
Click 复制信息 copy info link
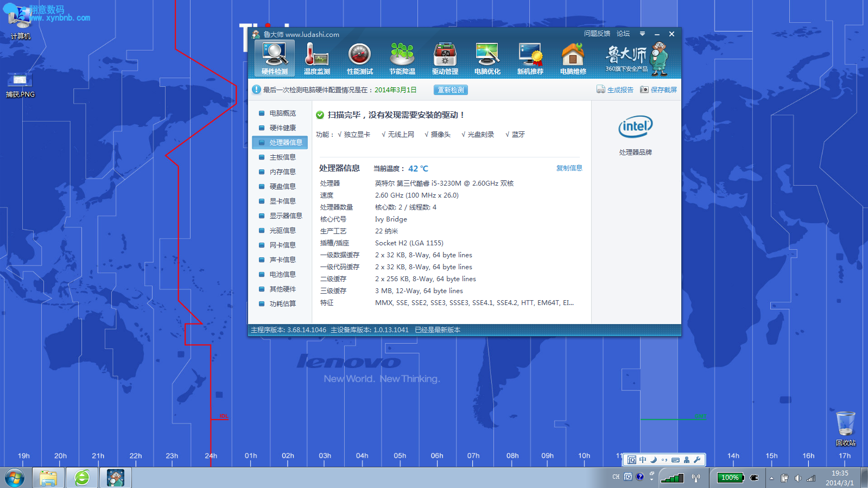569,168
